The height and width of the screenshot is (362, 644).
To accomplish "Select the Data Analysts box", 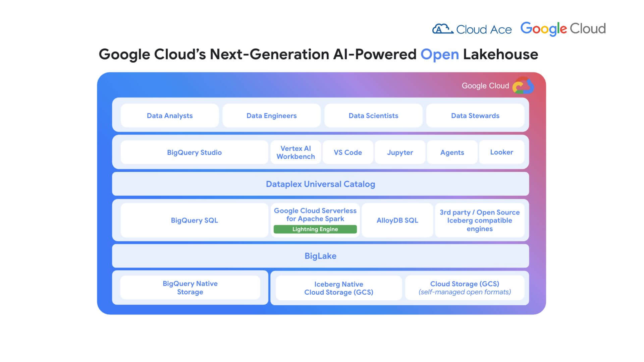I will click(170, 115).
